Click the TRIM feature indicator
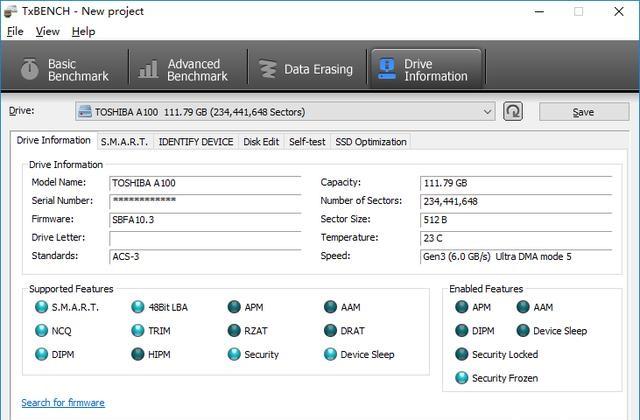The width and height of the screenshot is (640, 420). [138, 331]
